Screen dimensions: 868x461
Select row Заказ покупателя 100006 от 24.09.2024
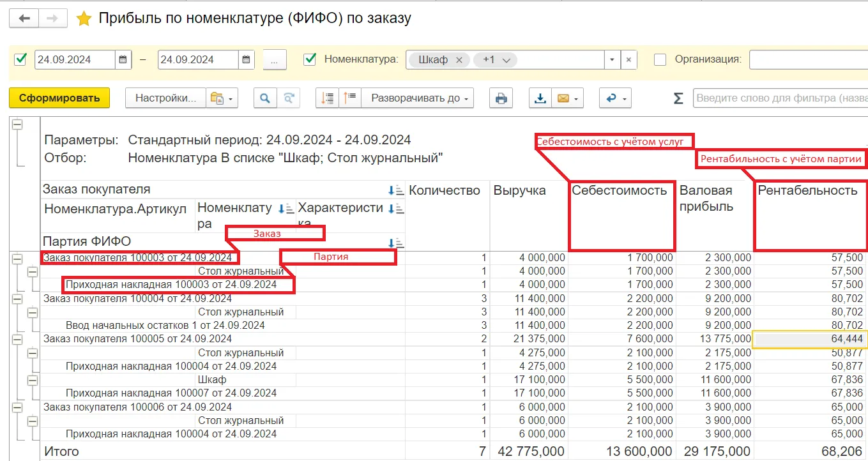(x=137, y=407)
